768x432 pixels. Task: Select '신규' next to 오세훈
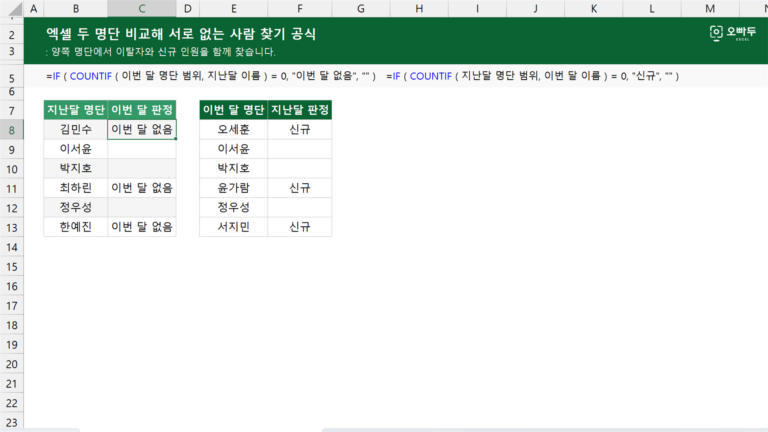(300, 129)
